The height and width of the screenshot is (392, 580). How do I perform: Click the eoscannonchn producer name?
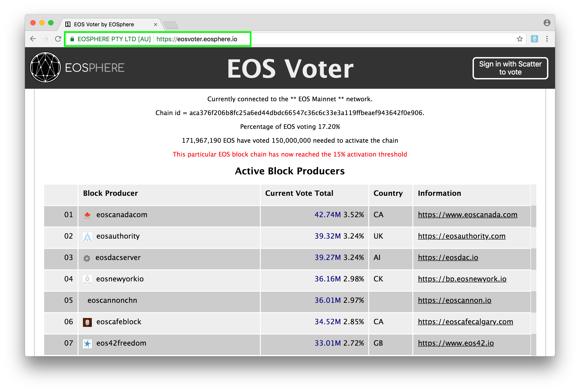[x=112, y=300]
